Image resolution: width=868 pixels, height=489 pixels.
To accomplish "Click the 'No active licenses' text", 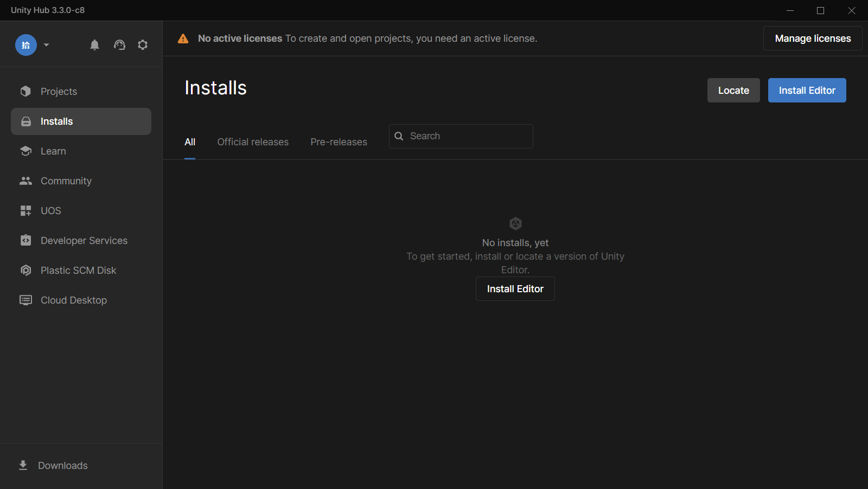I will click(x=240, y=38).
